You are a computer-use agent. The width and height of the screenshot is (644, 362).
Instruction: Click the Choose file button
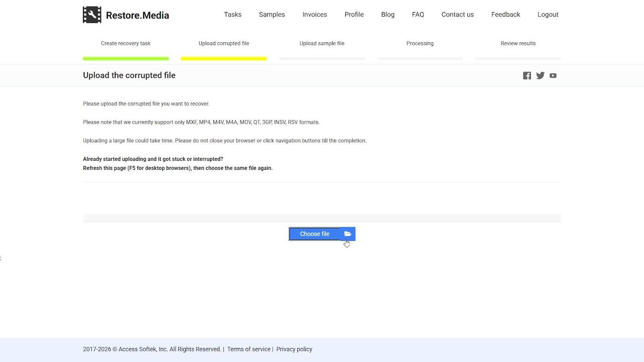pyautogui.click(x=314, y=234)
